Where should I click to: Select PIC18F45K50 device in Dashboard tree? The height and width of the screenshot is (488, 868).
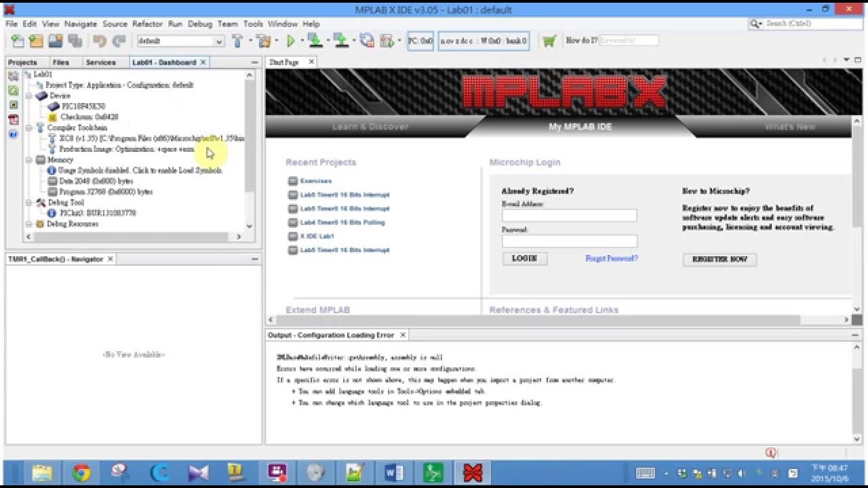77,106
